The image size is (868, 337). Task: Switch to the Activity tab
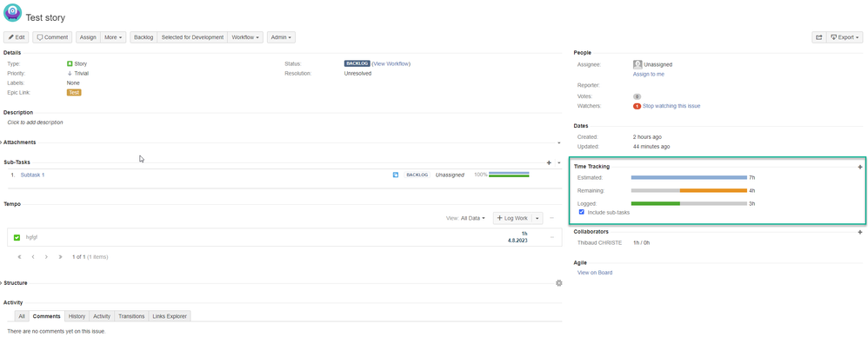(102, 316)
